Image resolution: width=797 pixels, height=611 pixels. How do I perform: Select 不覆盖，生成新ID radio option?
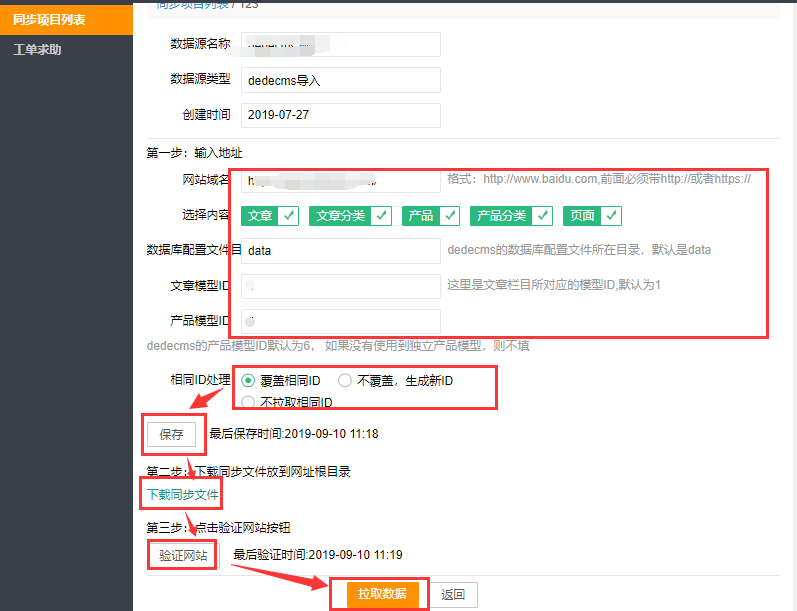click(345, 380)
